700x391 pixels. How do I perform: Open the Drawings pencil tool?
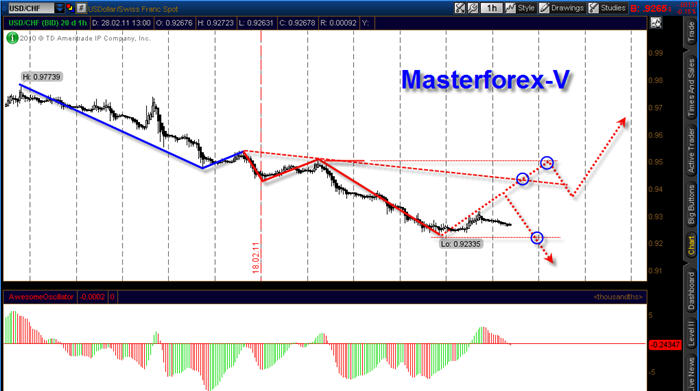562,8
